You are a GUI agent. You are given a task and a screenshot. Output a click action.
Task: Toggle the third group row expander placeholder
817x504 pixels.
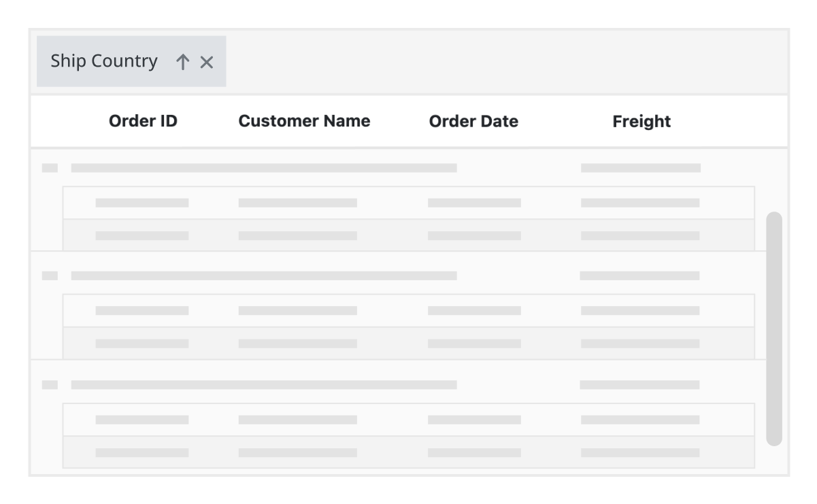click(50, 385)
